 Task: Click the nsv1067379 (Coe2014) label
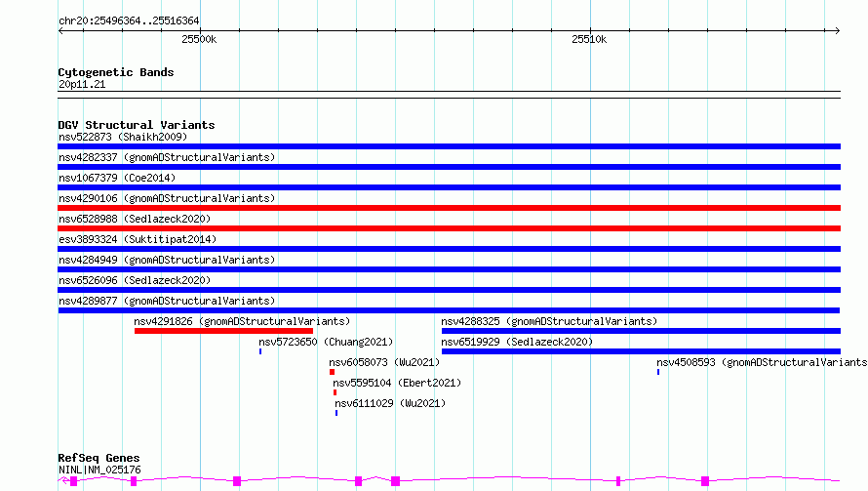(x=117, y=178)
